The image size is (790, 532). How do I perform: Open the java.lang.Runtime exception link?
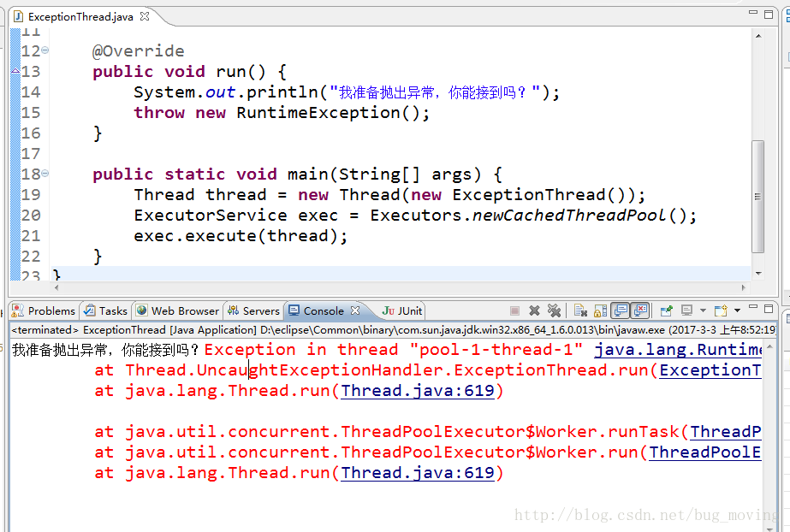678,350
